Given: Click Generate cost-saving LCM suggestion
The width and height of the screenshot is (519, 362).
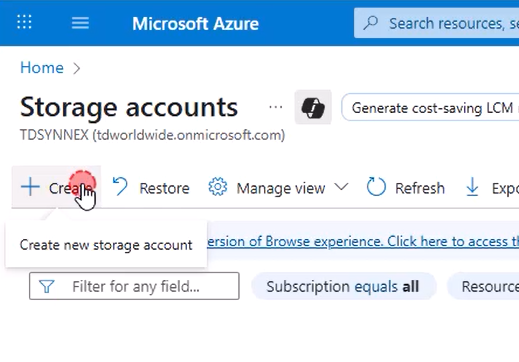Looking at the screenshot, I should 430,108.
